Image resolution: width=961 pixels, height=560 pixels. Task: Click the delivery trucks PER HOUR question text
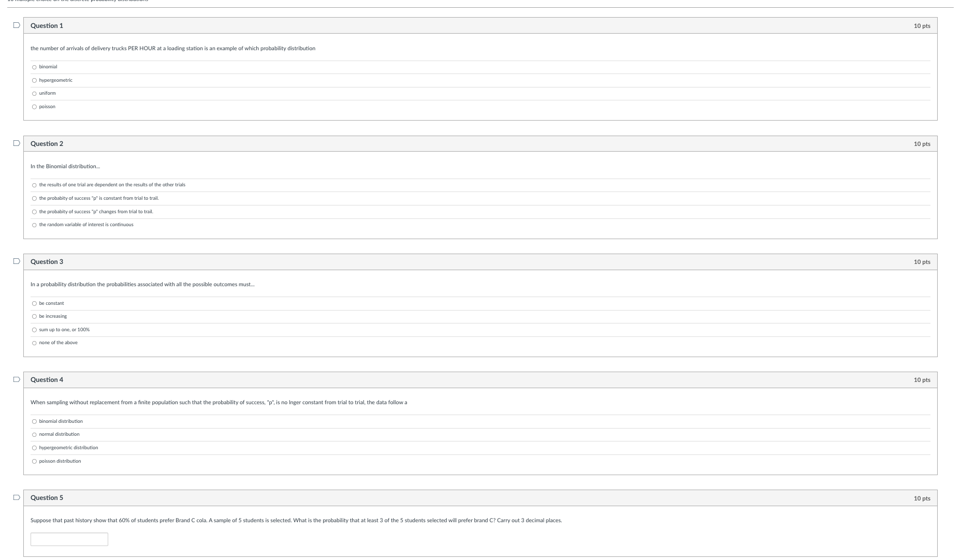click(173, 48)
